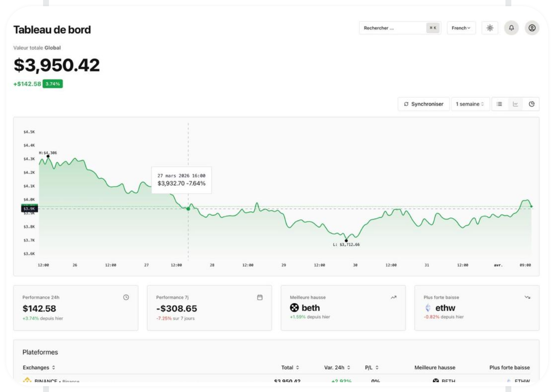Image resolution: width=554 pixels, height=392 pixels.
Task: Sort by the Total column
Action: (x=290, y=368)
